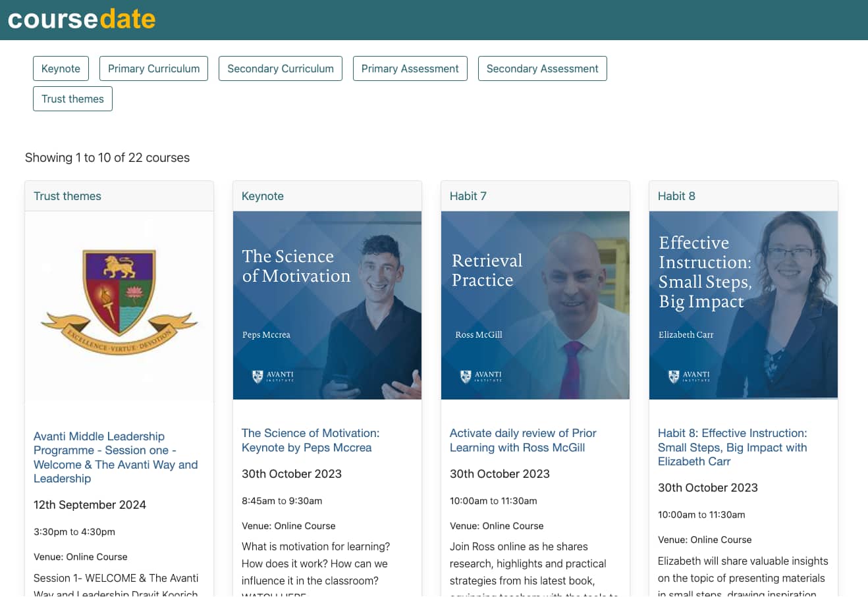Choose the Secondary Curriculum filter

tap(280, 68)
